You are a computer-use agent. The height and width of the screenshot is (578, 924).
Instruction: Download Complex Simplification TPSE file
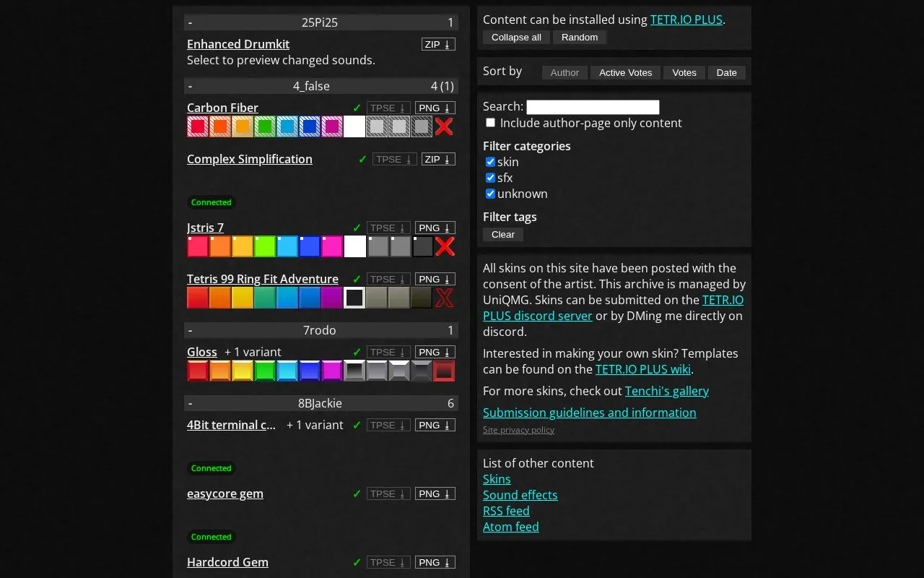pyautogui.click(x=395, y=159)
